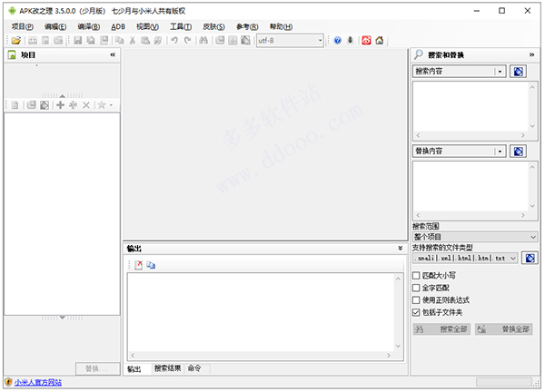Open a project with the folder icon
Screen dimensions: 545x392
tap(16, 41)
